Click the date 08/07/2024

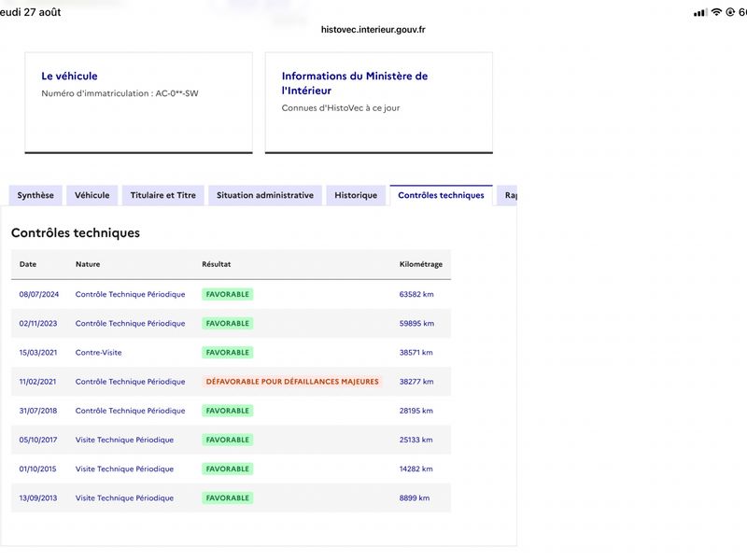(38, 294)
